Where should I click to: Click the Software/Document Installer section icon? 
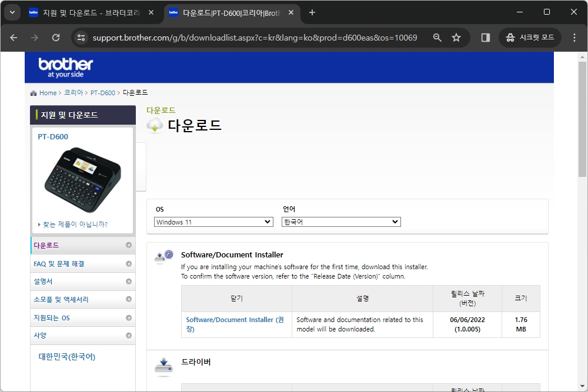[x=164, y=257]
